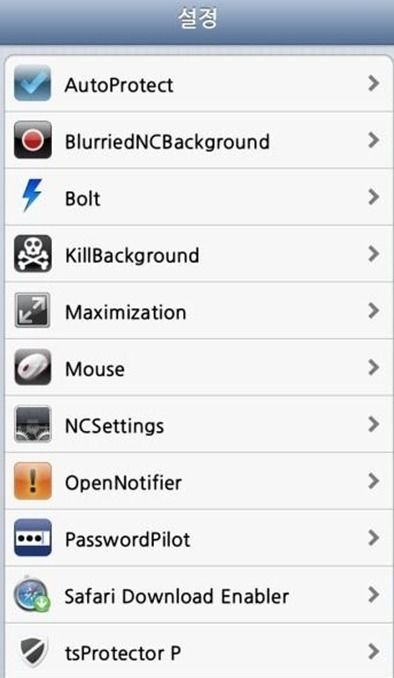Select the Safari Download Enabler text
The width and height of the screenshot is (394, 678).
coord(177,597)
